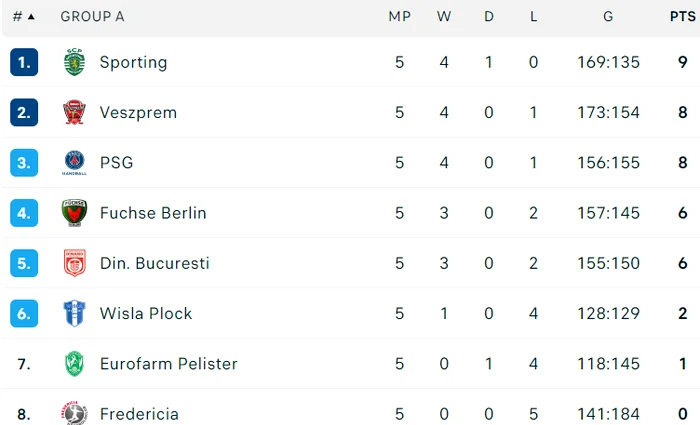Open the Sporting team name link
Viewport: 700px width, 425px height.
click(133, 62)
